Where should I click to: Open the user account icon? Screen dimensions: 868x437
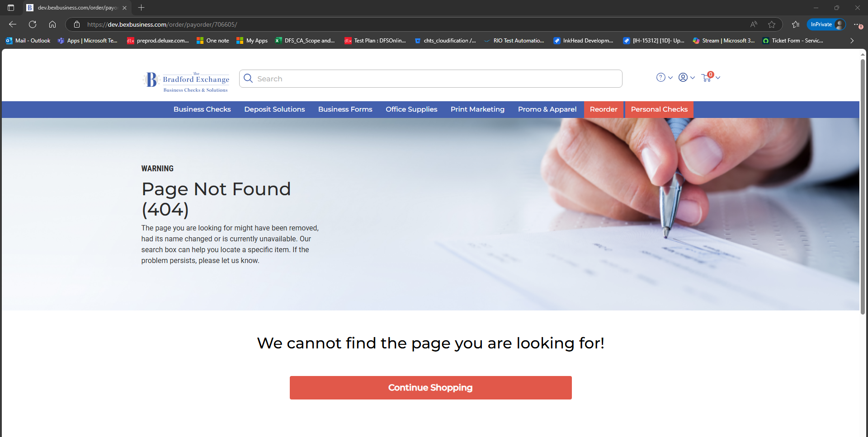pyautogui.click(x=683, y=78)
